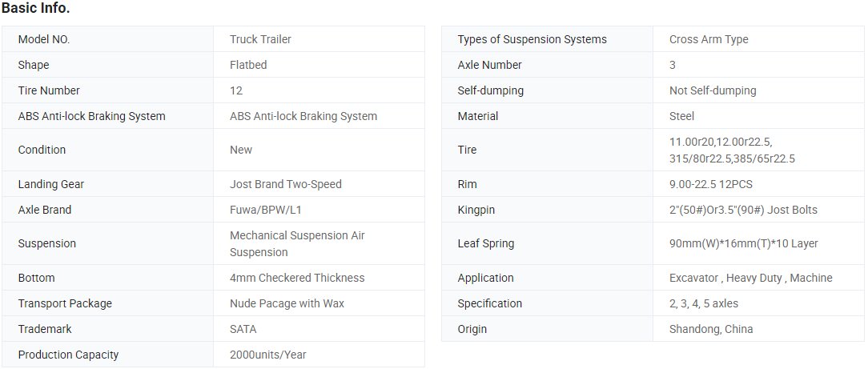The height and width of the screenshot is (369, 868).
Task: Select the Model NO. label cell
Action: 108,39
